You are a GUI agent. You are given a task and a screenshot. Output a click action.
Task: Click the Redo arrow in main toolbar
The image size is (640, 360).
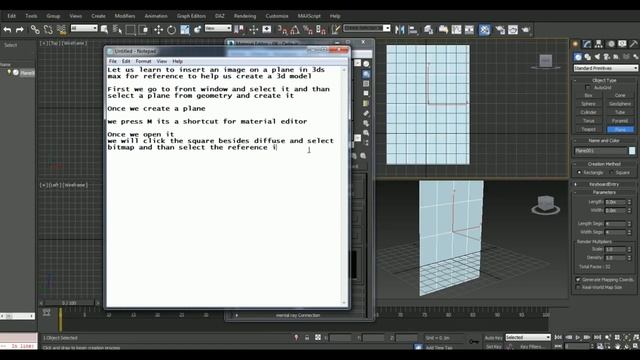(20, 30)
